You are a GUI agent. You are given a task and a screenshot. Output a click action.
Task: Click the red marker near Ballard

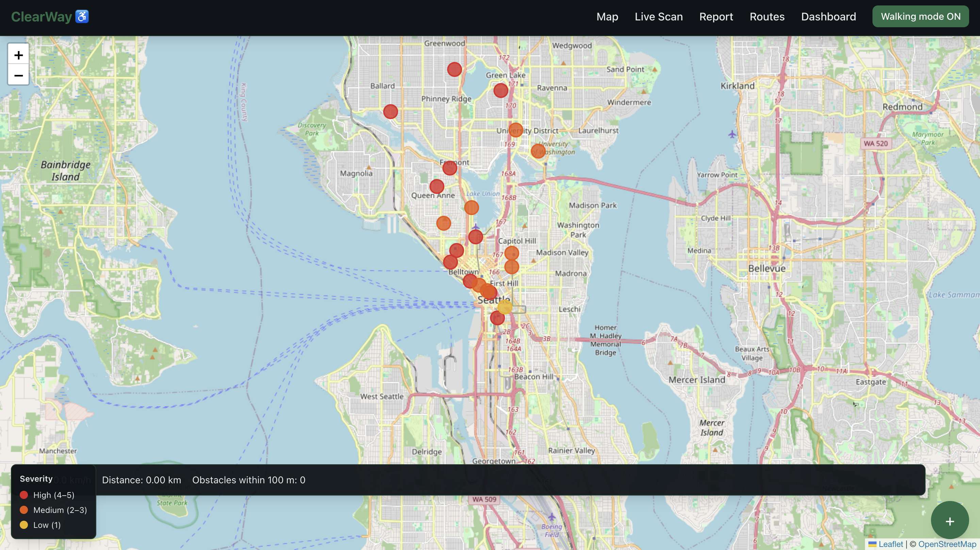pos(390,112)
